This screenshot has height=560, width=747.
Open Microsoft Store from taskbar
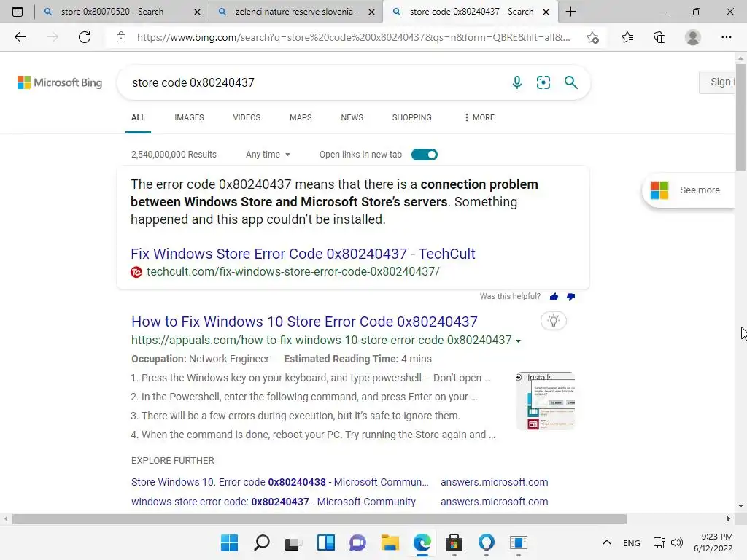(x=454, y=542)
